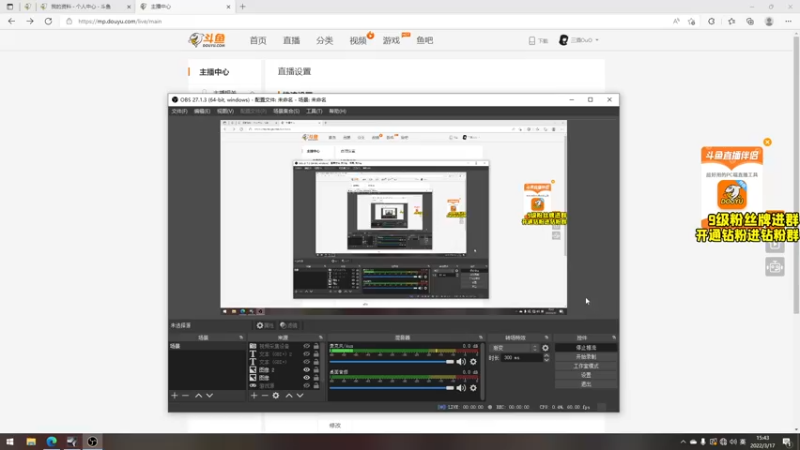The height and width of the screenshot is (450, 800).
Task: Open OBS 视图(V) menu
Action: point(225,111)
